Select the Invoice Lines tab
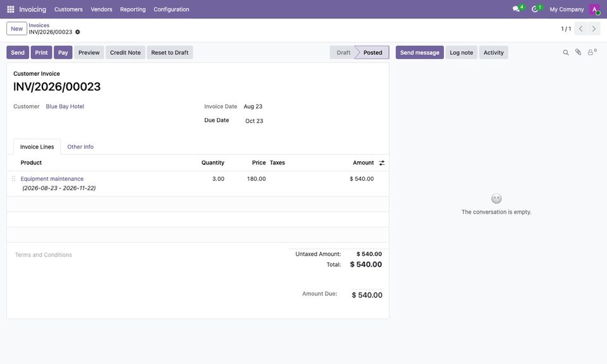This screenshot has width=607, height=364. pos(37,147)
